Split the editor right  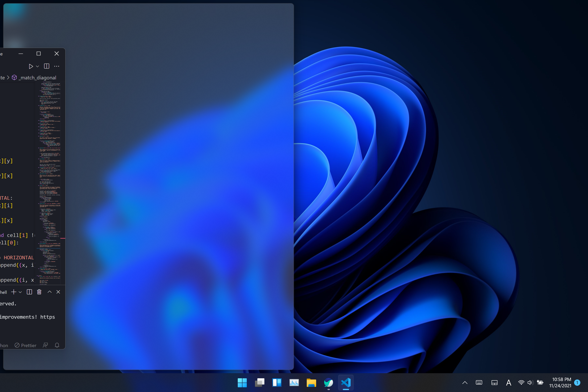click(x=46, y=66)
